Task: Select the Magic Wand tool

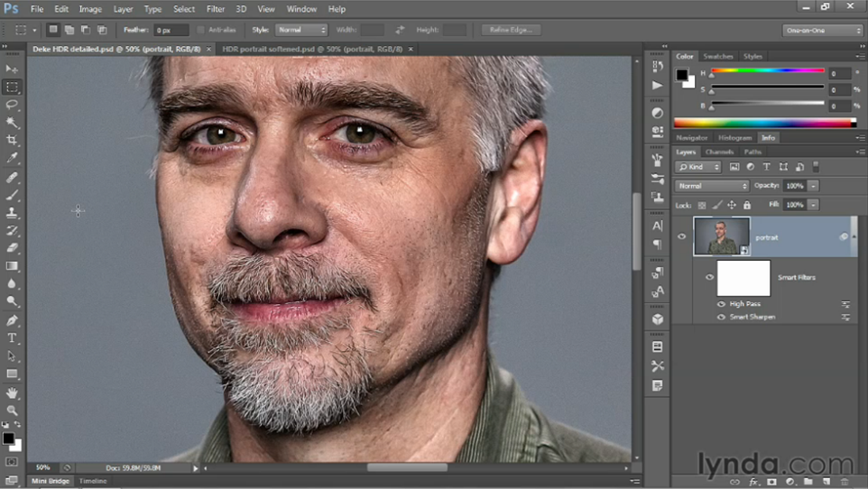Action: click(12, 123)
